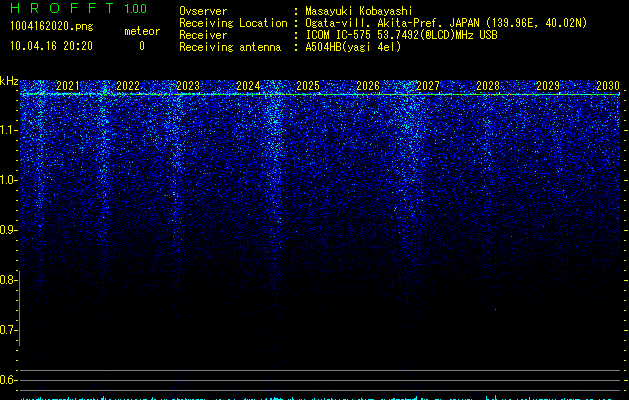This screenshot has width=629, height=400.
Task: Click the 0.7 kHz axis label
Action: (7, 330)
